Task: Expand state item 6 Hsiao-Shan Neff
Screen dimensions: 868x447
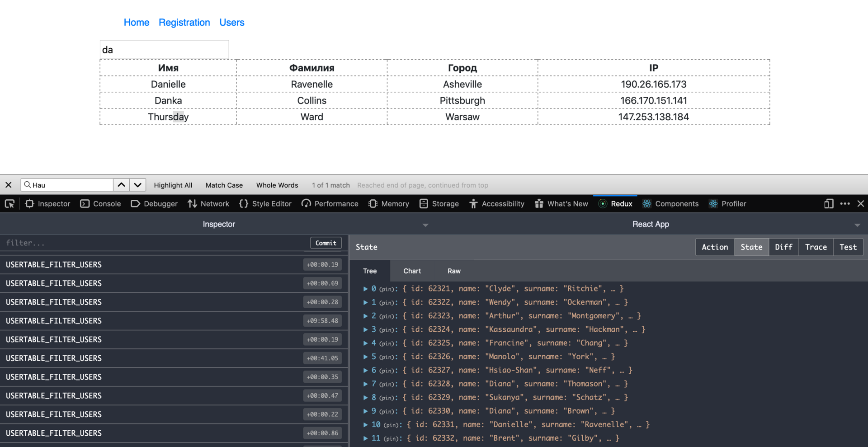Action: (x=365, y=370)
